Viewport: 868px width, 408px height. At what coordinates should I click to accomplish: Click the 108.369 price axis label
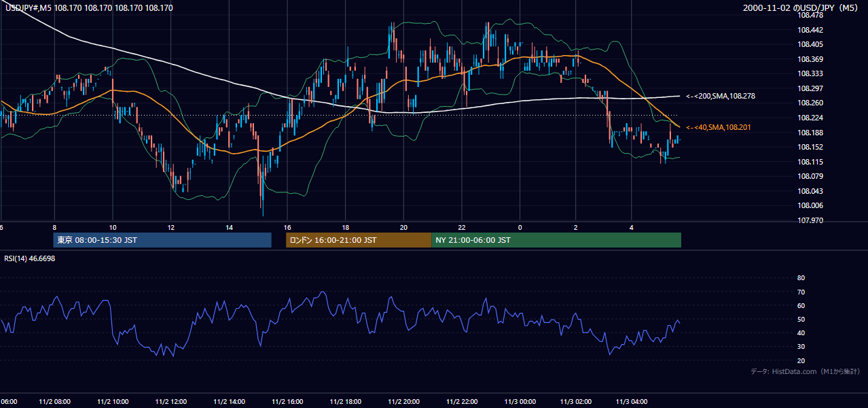click(x=811, y=59)
